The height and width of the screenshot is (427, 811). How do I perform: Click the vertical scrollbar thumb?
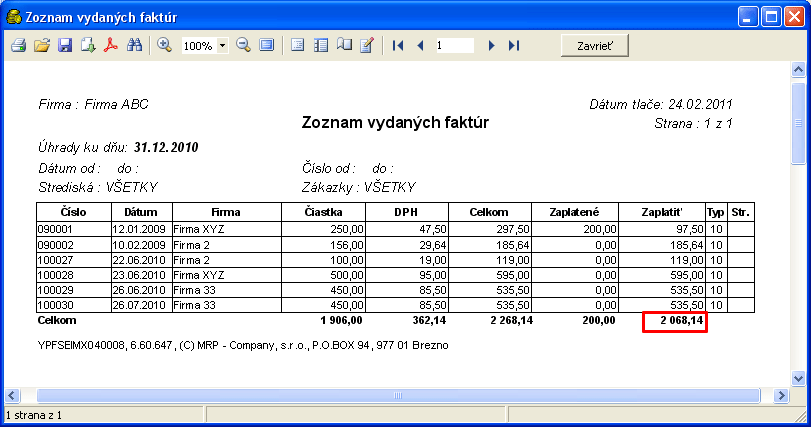pos(798,123)
